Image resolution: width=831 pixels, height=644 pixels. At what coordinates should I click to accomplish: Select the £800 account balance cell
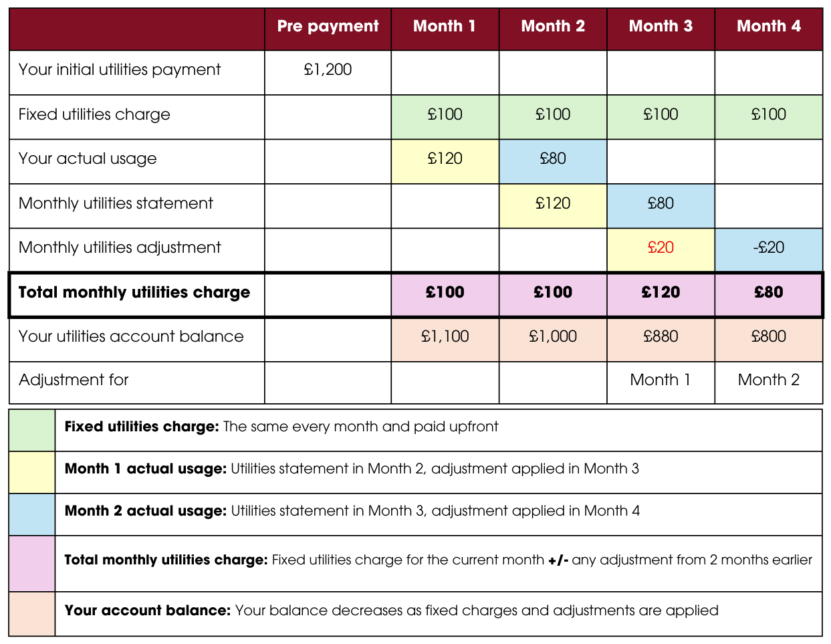point(768,336)
